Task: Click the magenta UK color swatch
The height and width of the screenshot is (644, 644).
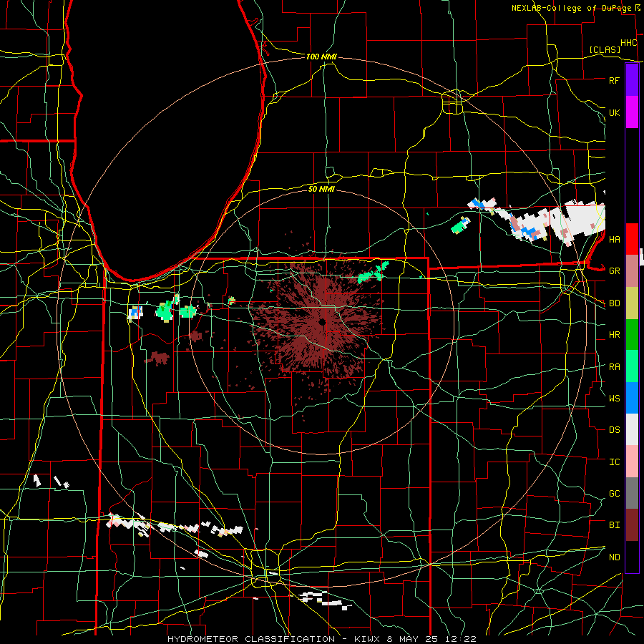Action: (632, 112)
